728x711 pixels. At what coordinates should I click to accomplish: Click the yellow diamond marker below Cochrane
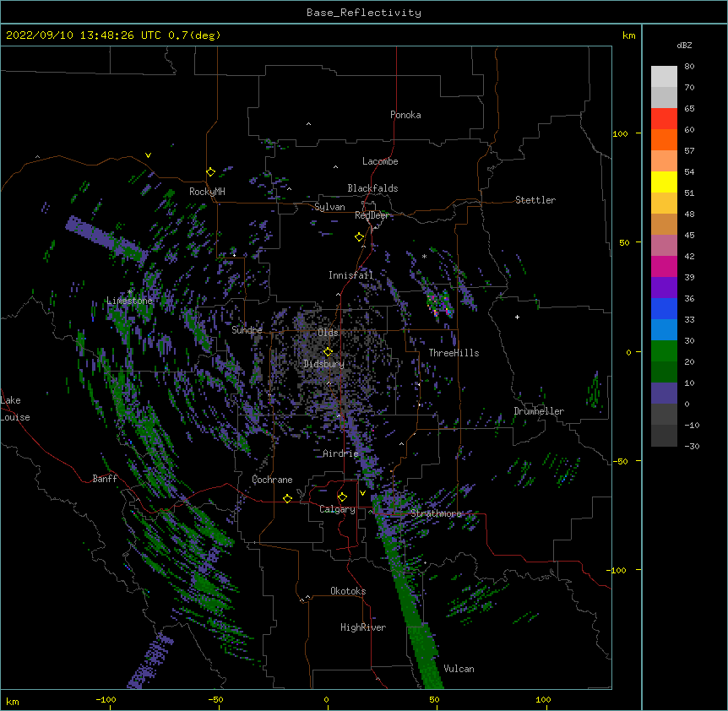click(287, 498)
